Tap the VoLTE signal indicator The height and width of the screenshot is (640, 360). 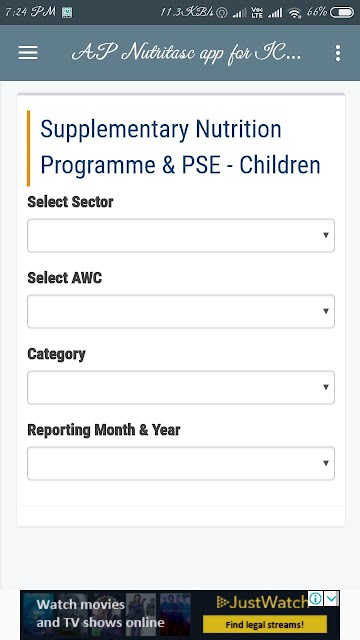(258, 13)
